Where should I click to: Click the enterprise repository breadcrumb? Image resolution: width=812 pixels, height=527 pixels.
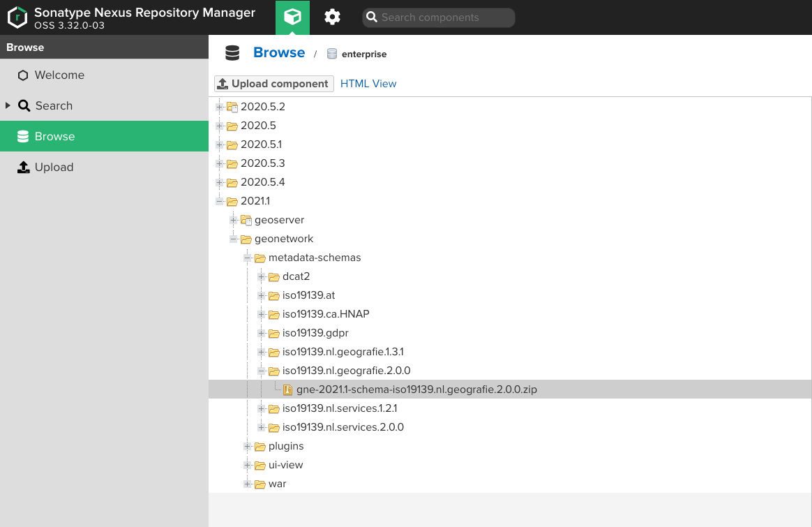click(x=364, y=54)
